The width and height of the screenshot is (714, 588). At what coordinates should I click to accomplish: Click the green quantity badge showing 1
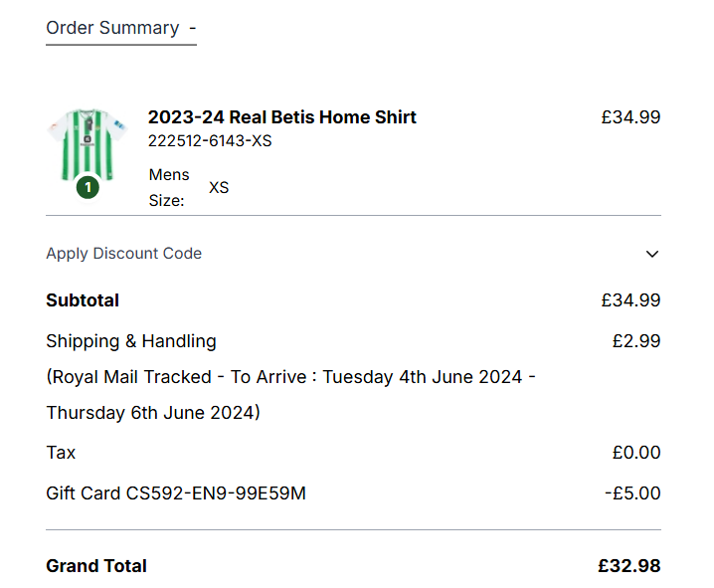coord(88,187)
